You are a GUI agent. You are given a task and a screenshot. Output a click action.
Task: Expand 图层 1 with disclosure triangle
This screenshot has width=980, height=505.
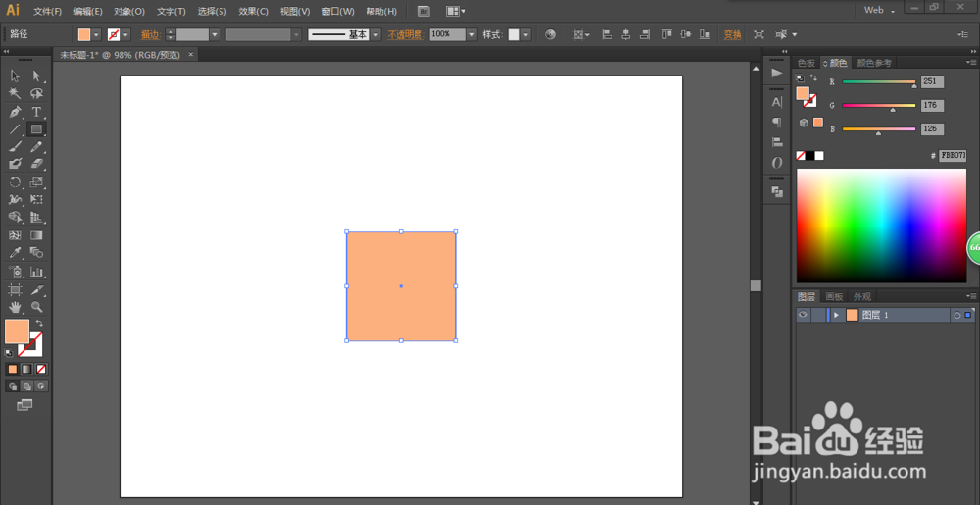tap(836, 315)
